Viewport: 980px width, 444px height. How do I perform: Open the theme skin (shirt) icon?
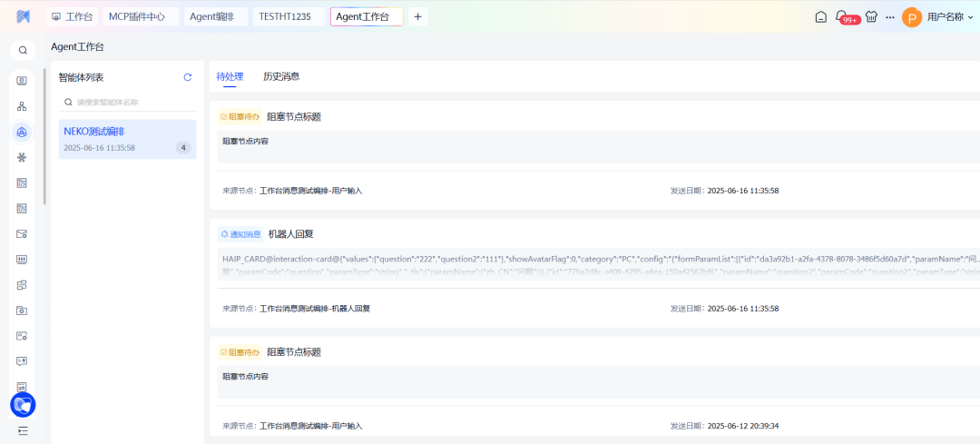pyautogui.click(x=871, y=16)
